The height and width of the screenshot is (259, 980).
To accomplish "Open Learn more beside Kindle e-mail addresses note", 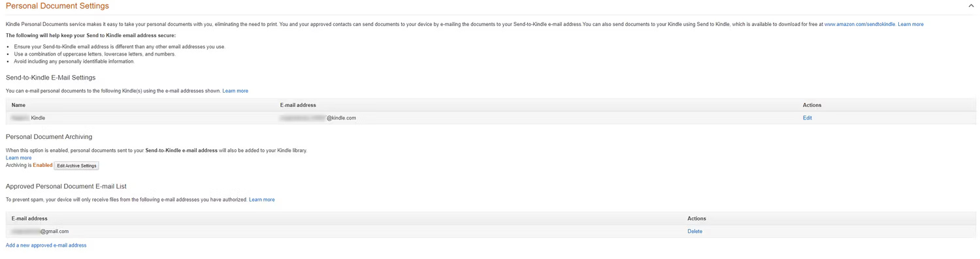I will tap(235, 91).
